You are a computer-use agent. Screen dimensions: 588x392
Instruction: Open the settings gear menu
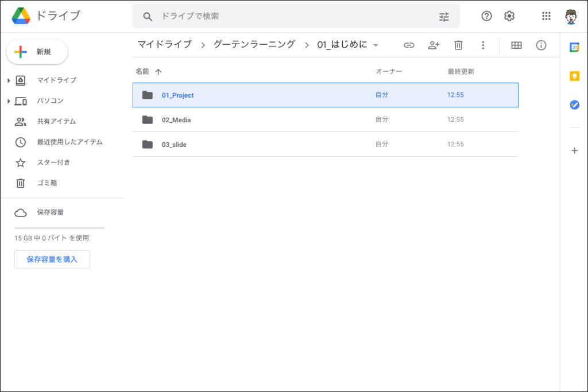[x=509, y=16]
